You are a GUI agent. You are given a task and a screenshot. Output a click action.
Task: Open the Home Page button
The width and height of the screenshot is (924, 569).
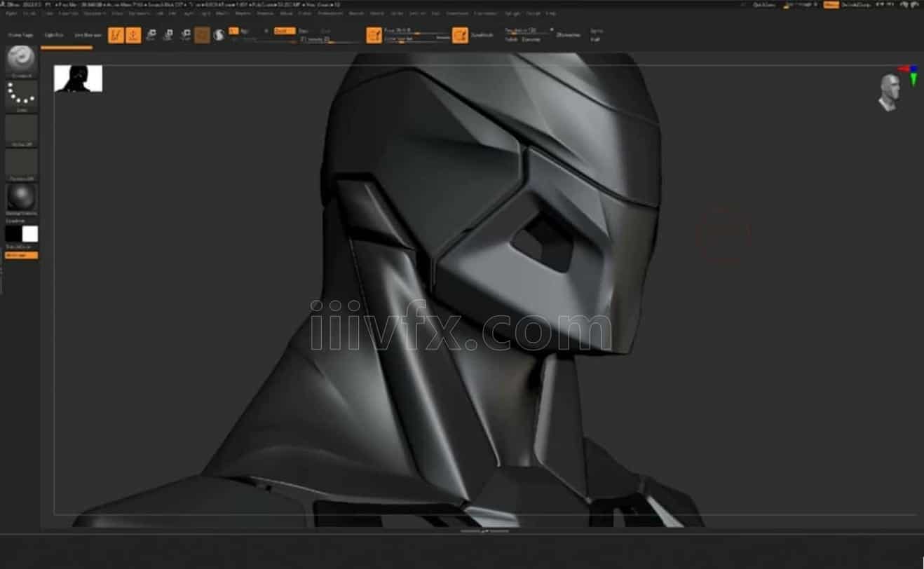pyautogui.click(x=20, y=35)
